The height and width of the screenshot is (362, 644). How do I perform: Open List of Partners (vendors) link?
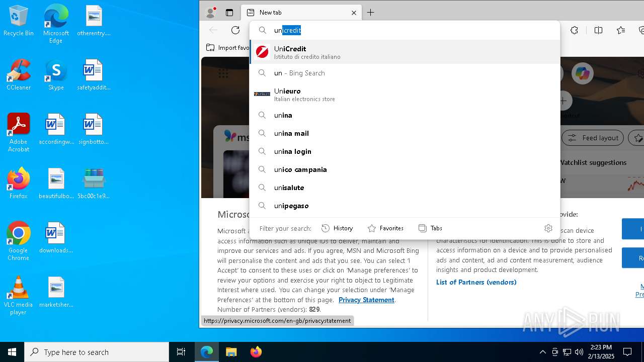click(476, 282)
